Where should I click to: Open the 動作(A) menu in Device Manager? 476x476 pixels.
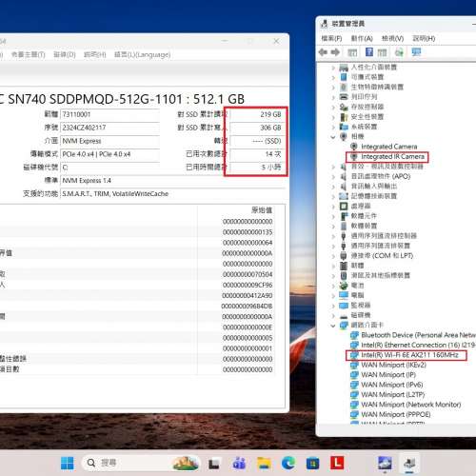(362, 38)
